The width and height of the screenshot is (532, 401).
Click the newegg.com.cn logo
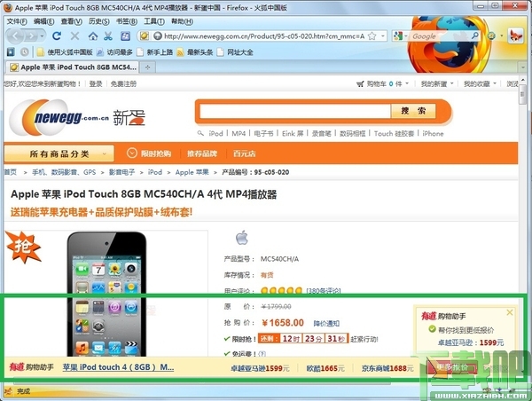[77, 117]
